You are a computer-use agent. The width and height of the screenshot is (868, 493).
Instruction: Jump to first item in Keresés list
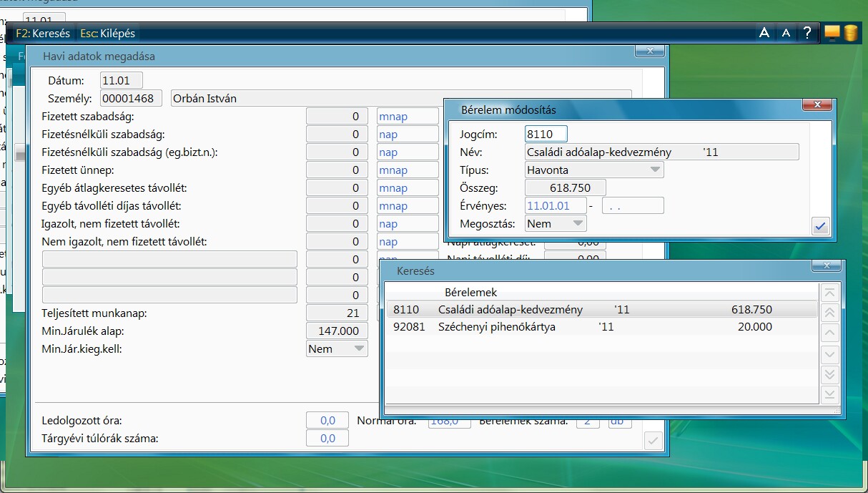829,292
